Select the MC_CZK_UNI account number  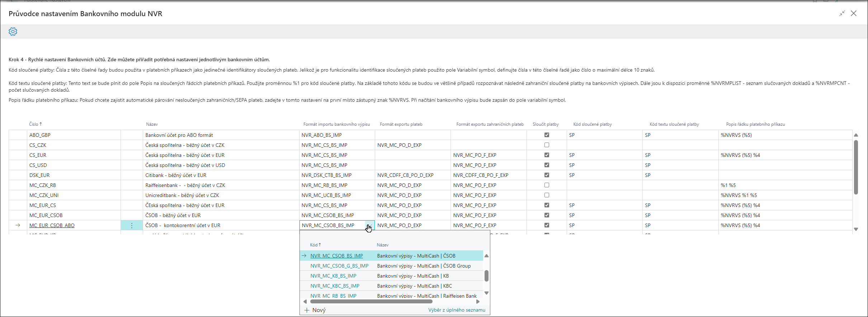[x=44, y=195]
